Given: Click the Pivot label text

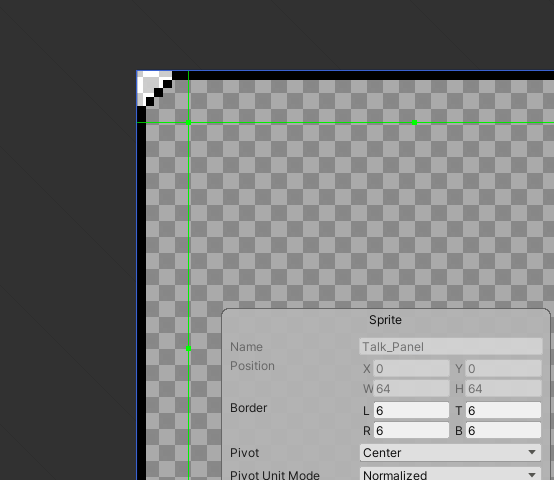Looking at the screenshot, I should click(244, 452).
